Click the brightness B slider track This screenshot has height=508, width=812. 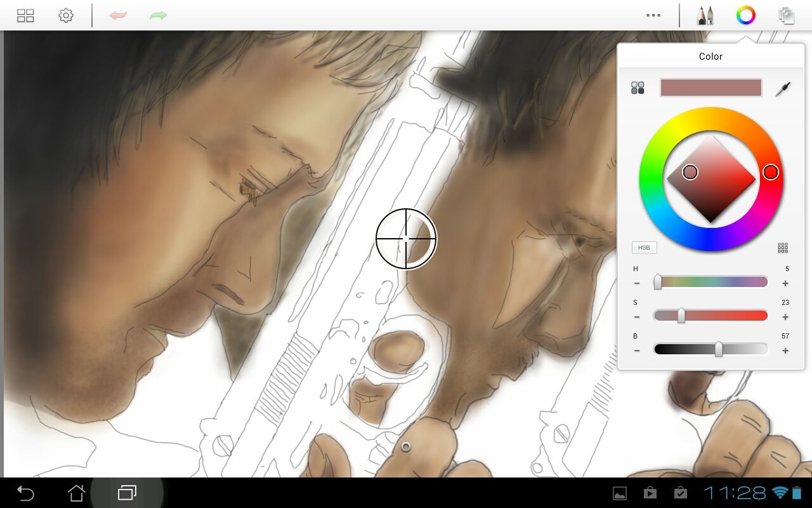point(711,349)
